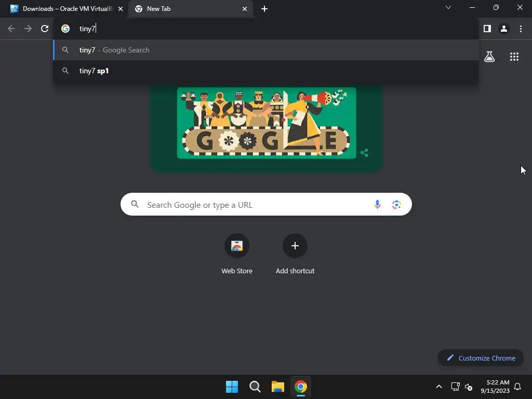The width and height of the screenshot is (532, 399).
Task: Click the Customize Chrome button
Action: (x=481, y=358)
